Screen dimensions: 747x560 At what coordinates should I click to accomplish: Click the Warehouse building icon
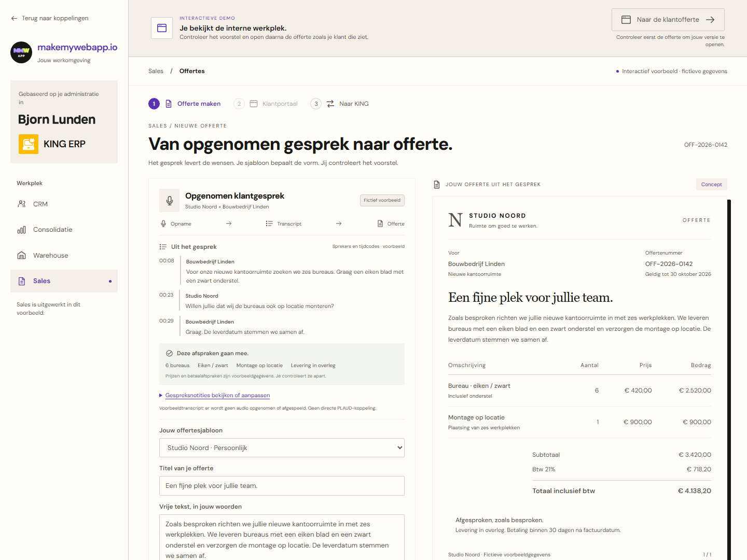pyautogui.click(x=22, y=256)
